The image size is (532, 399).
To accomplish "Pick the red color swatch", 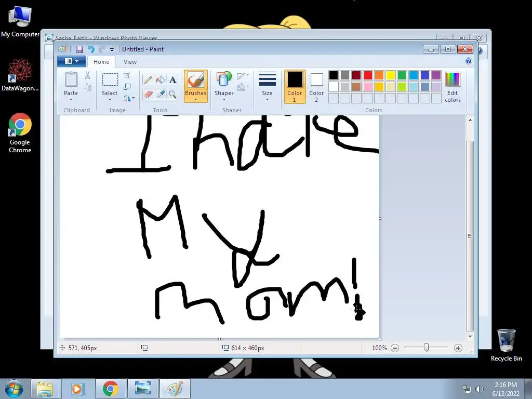I will pyautogui.click(x=367, y=75).
